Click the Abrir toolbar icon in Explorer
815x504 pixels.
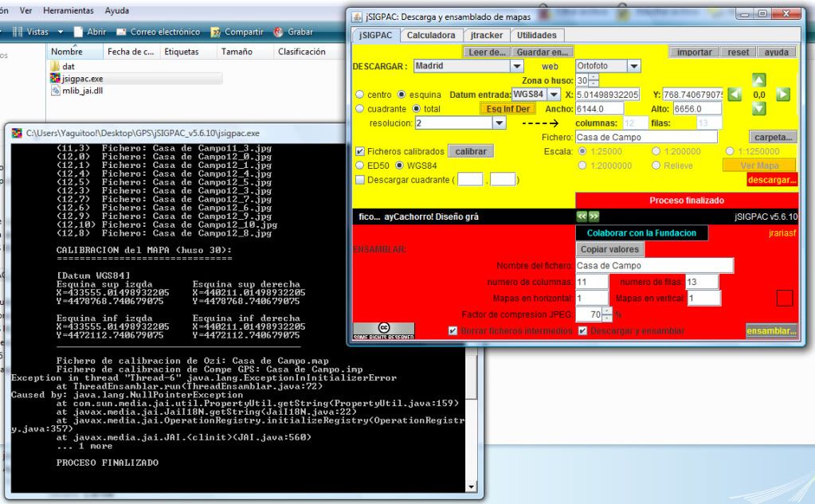[x=79, y=32]
